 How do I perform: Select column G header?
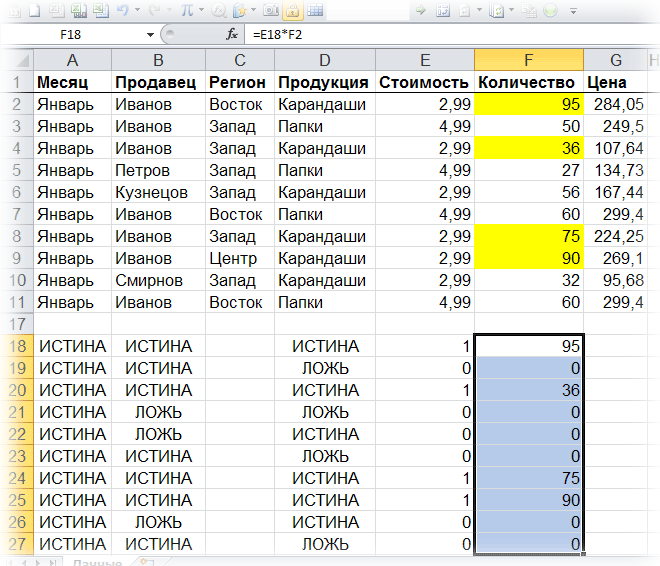pos(615,60)
